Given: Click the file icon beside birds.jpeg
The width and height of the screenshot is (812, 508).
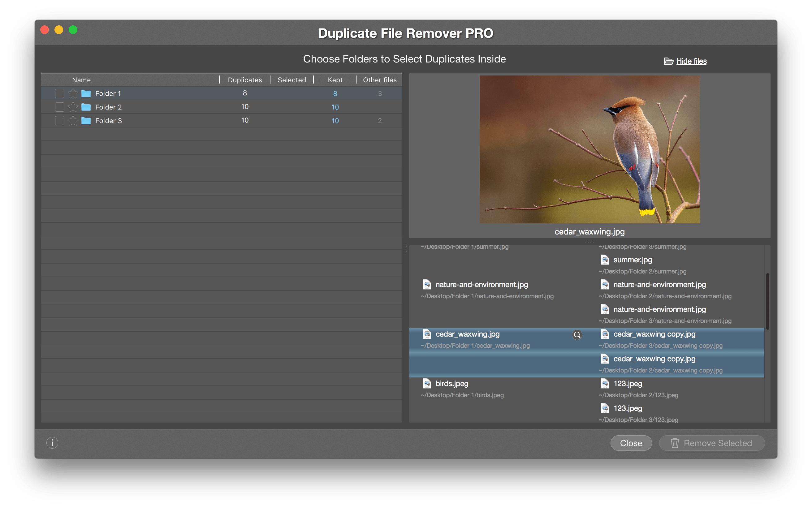Looking at the screenshot, I should coord(427,383).
